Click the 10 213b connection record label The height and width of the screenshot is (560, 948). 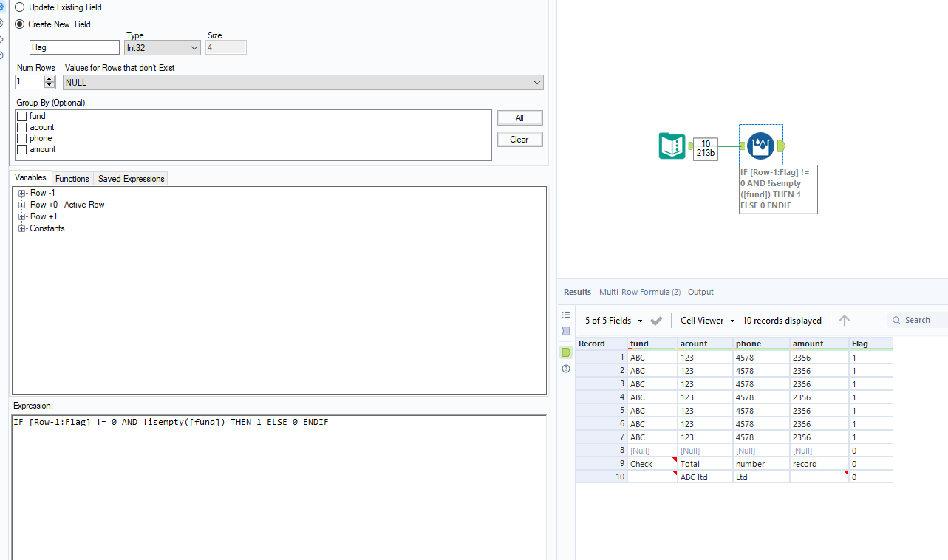pyautogui.click(x=706, y=148)
